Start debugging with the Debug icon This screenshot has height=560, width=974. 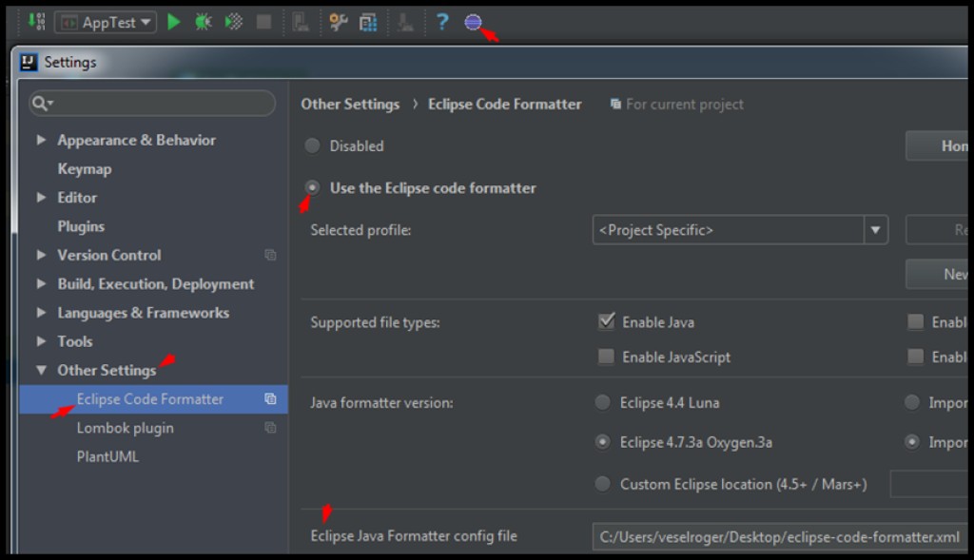click(x=202, y=21)
